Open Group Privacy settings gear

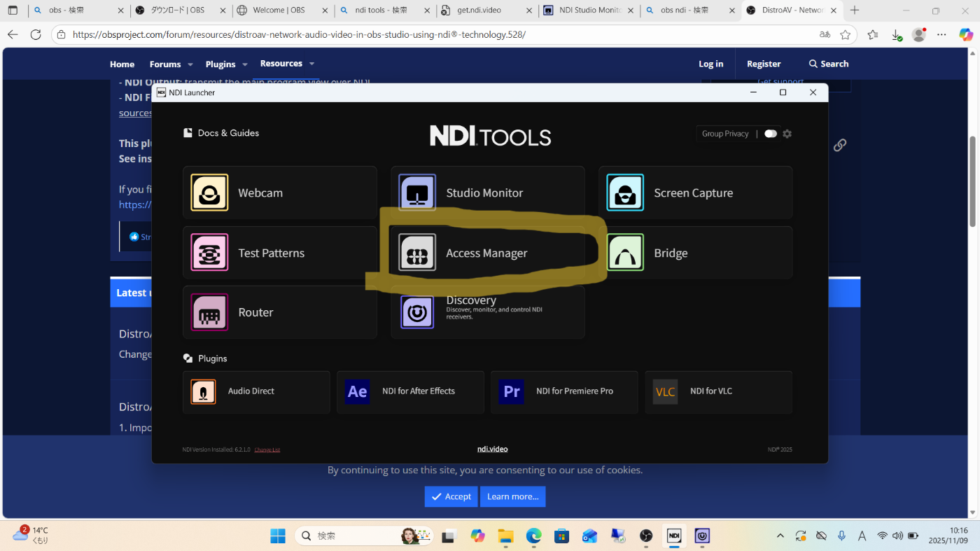[x=787, y=134]
